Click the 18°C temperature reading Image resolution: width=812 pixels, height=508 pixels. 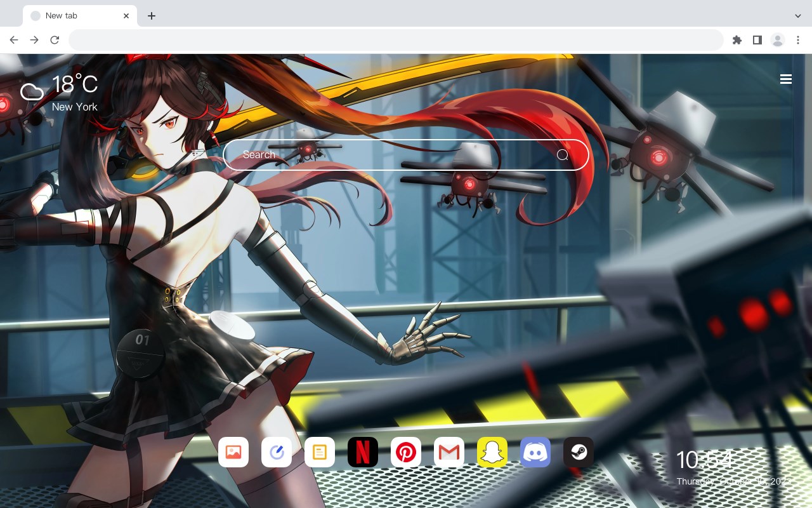pos(75,84)
